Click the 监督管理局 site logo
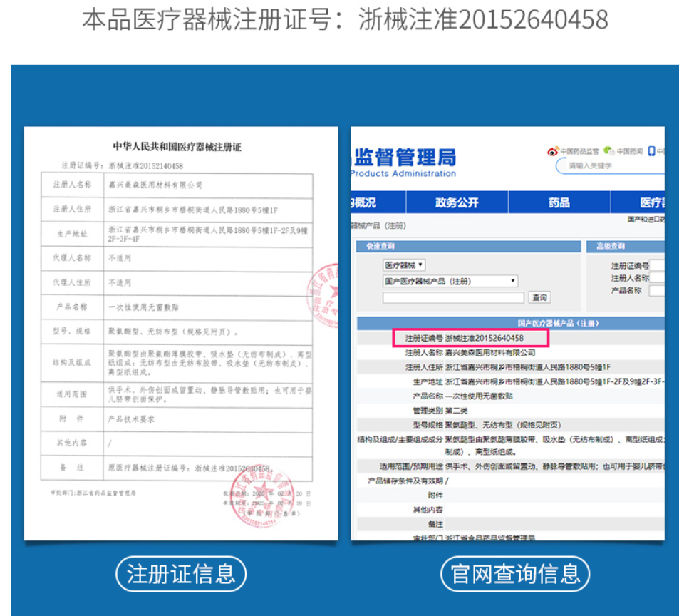Screen dimensions: 689x616 point(403,162)
